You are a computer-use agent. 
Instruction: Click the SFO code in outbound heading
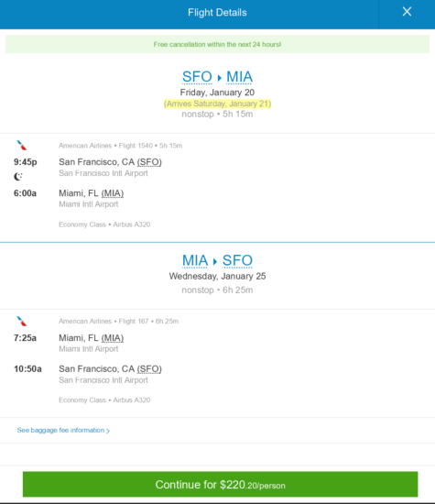pos(197,77)
